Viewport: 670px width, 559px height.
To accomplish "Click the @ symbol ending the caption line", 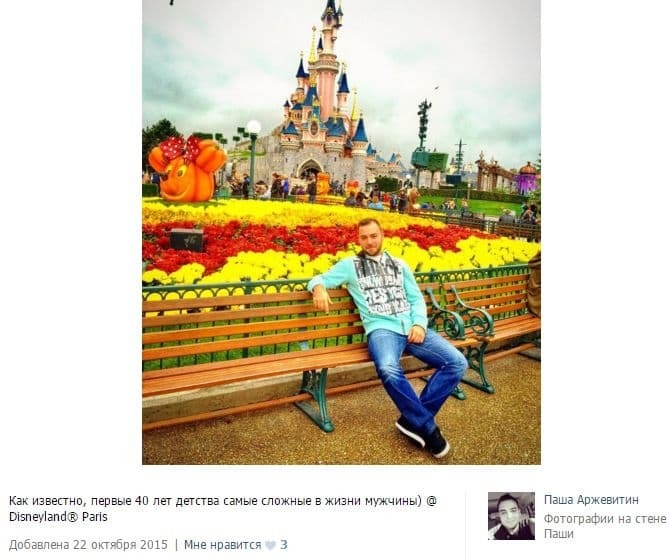I will (x=432, y=500).
